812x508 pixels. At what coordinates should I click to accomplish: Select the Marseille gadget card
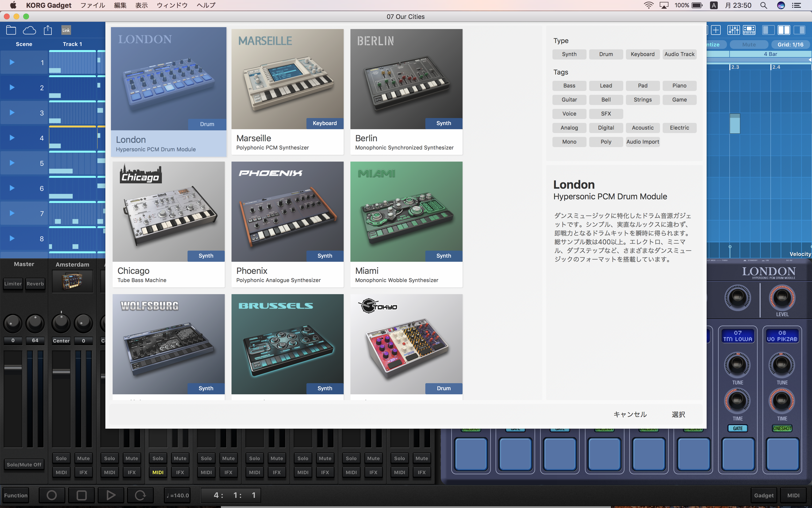coord(288,92)
